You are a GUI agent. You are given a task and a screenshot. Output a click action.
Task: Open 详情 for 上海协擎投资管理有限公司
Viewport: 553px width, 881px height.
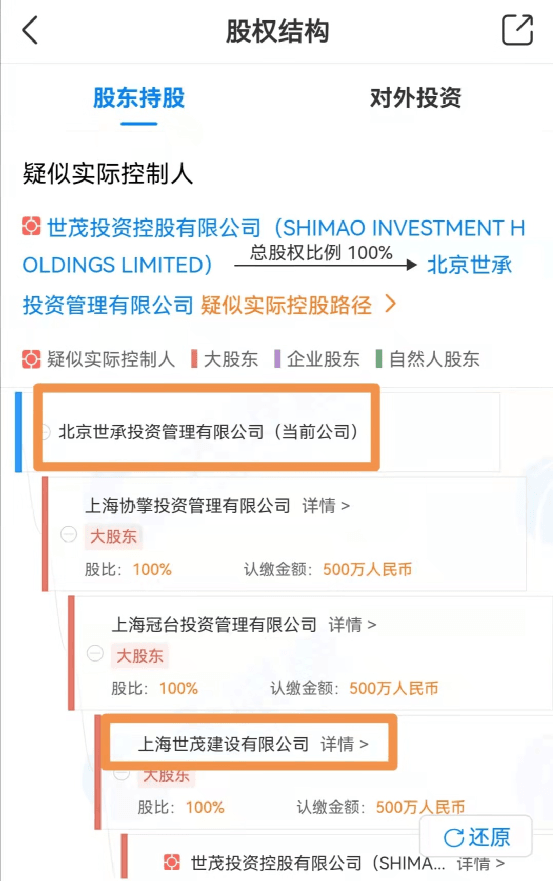[x=326, y=506]
